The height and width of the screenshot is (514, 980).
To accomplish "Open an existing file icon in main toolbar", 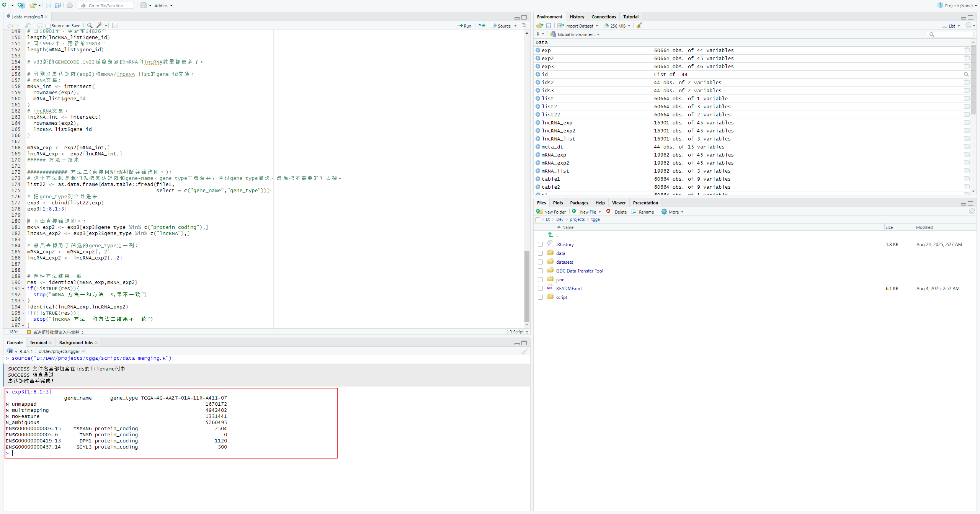I will coord(33,5).
